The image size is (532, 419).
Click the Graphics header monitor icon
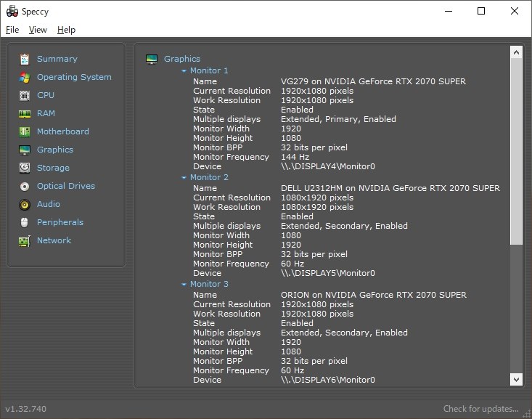tap(152, 59)
